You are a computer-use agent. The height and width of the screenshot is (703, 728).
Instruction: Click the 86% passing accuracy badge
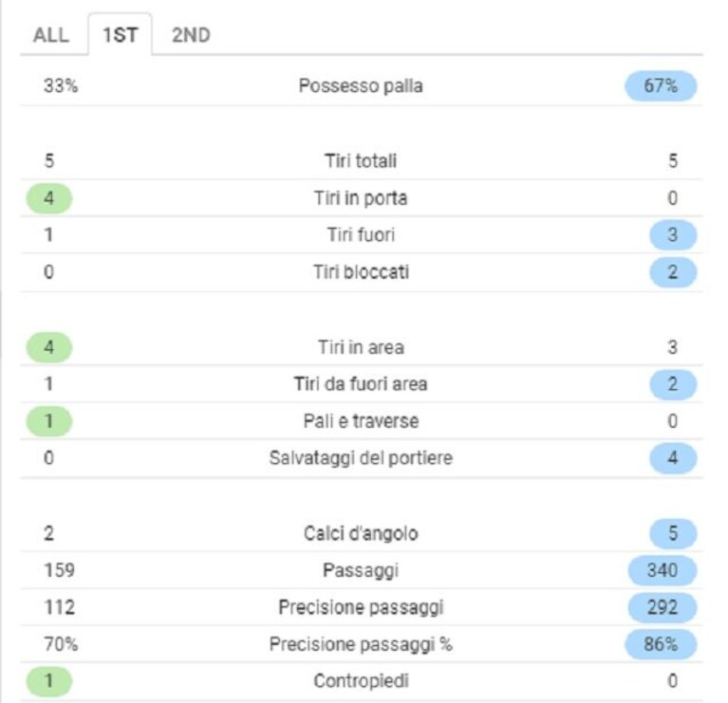coord(661,644)
